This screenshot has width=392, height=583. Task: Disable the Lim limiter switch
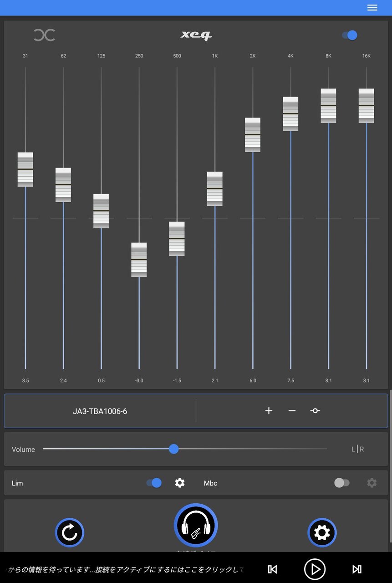point(154,483)
